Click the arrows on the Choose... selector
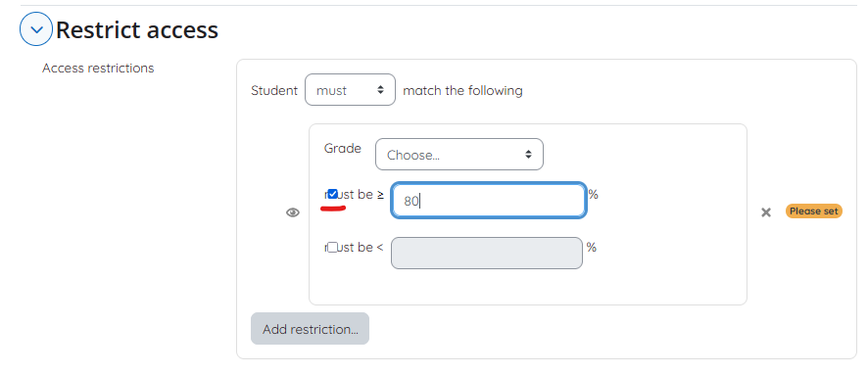Viewport: 868px width, 374px height. pos(529,155)
